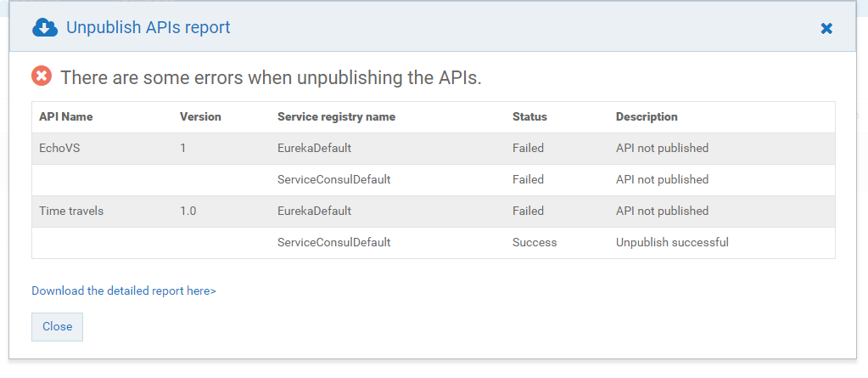Click the Status column header
This screenshot has height=378, width=868.
pos(529,117)
